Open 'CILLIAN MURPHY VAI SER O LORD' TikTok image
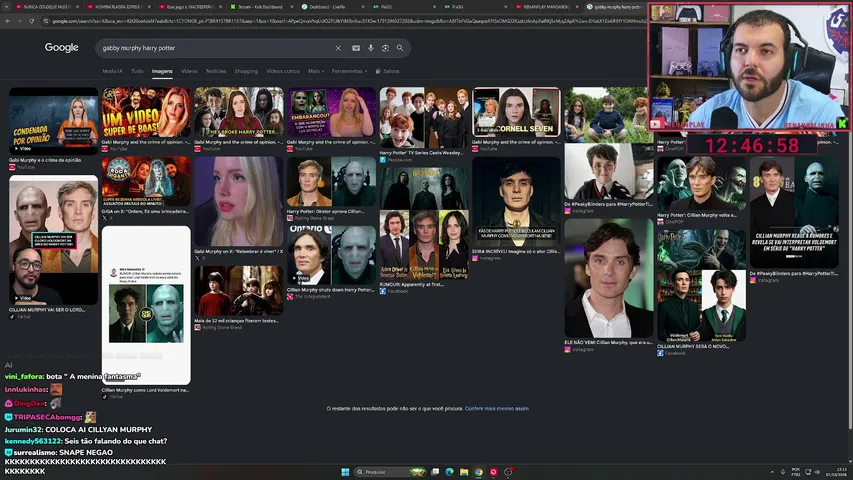The image size is (853, 480). tap(53, 239)
